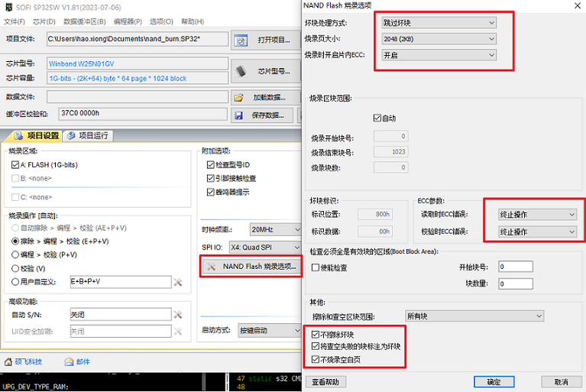Click the chip model IC icon
586x392 pixels.
241,71
